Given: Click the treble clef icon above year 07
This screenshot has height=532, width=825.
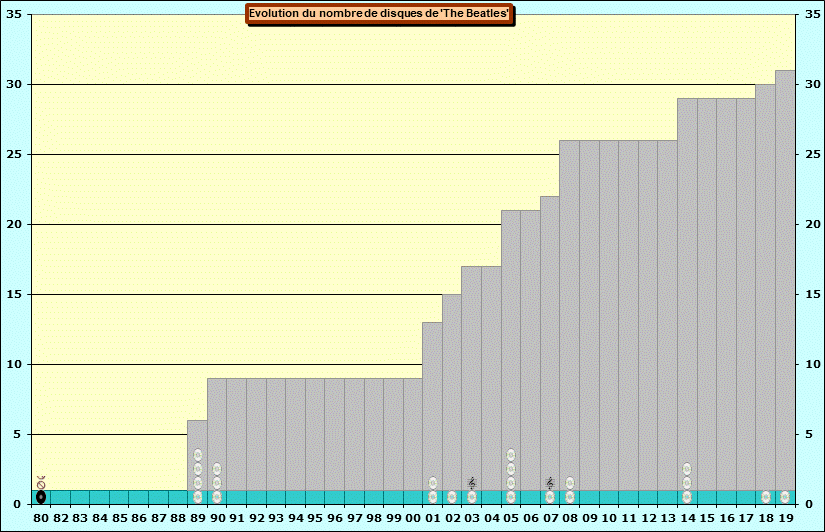Looking at the screenshot, I should pyautogui.click(x=550, y=483).
